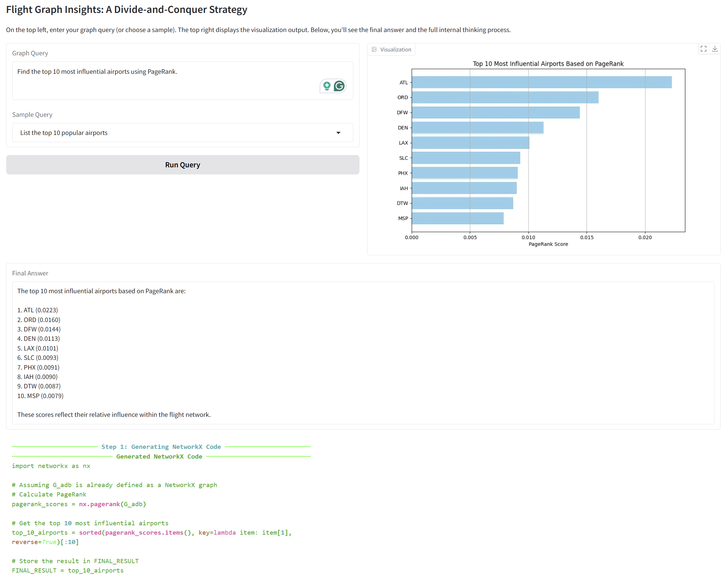The image size is (728, 579).
Task: Click the image icon beside Visualization label
Action: (374, 50)
